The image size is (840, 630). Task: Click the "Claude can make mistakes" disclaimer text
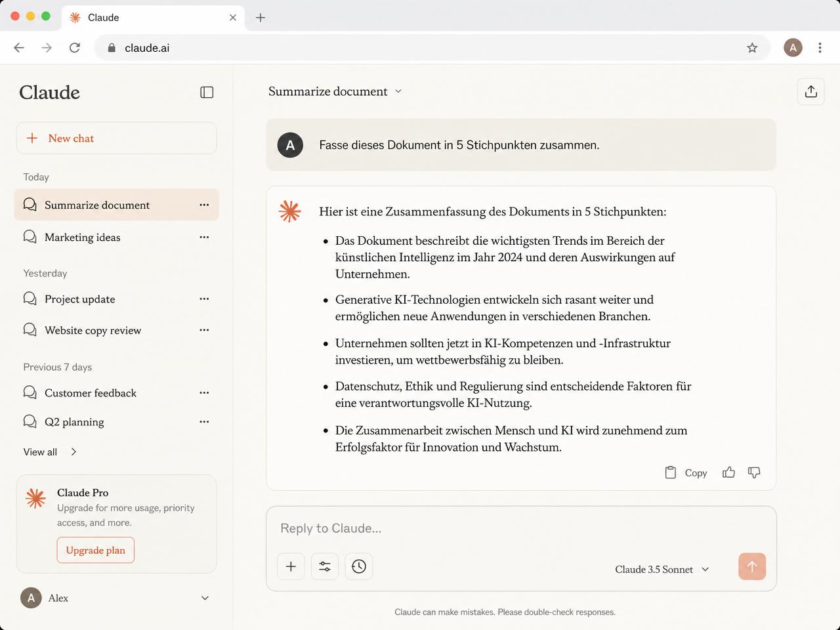pyautogui.click(x=505, y=612)
